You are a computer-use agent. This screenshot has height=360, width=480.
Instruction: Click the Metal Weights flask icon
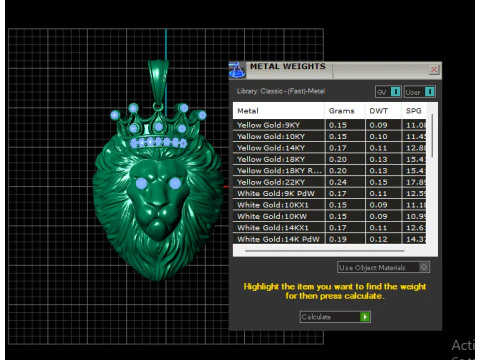pyautogui.click(x=237, y=70)
